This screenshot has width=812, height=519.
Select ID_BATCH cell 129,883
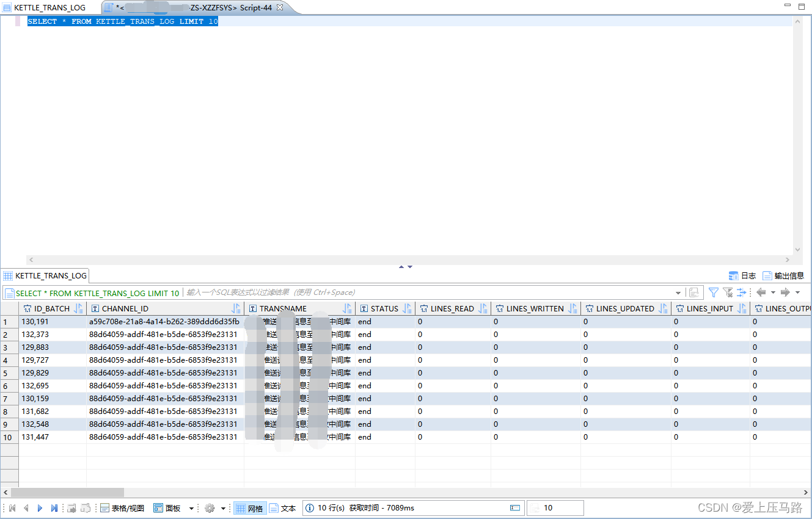[x=53, y=347]
